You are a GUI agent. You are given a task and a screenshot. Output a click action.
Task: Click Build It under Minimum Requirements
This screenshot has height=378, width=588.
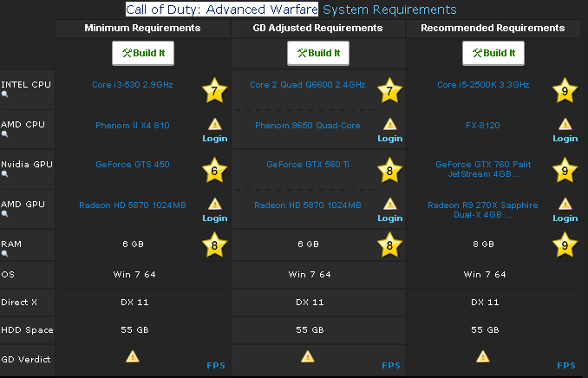coord(143,53)
